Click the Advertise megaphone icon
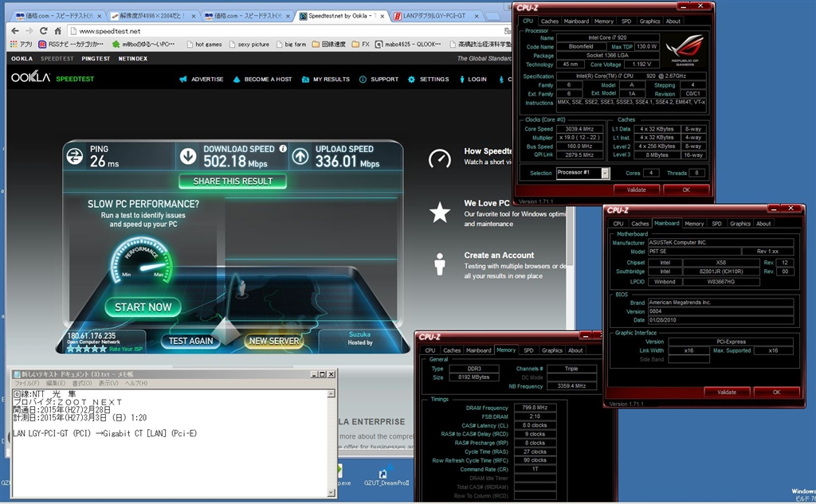Viewport: 816px width, 504px height. click(x=182, y=79)
